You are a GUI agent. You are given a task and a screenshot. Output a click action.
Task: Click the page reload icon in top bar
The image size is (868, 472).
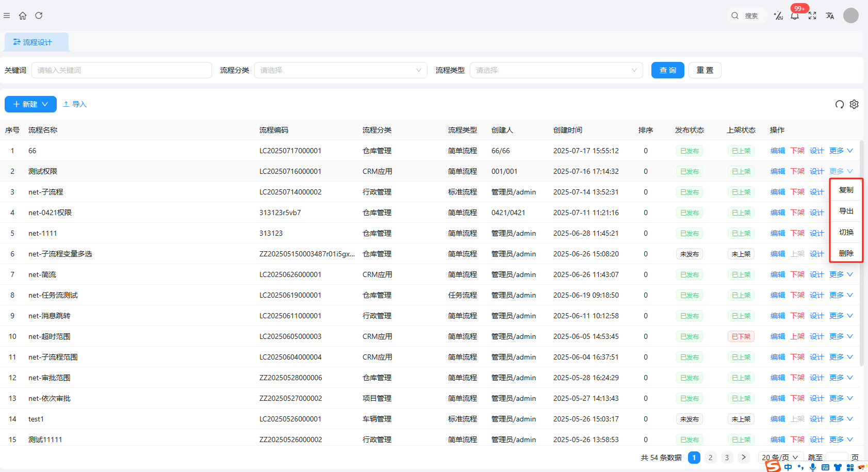coord(39,15)
